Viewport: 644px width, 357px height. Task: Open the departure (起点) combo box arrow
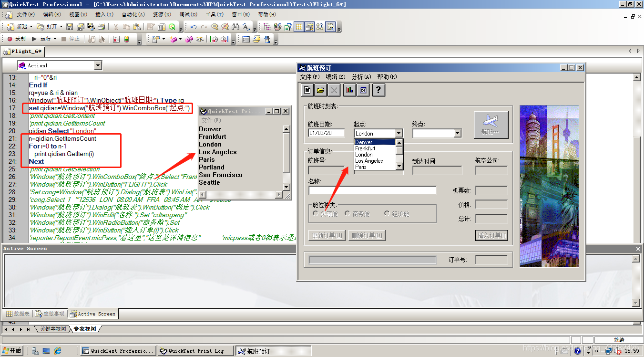coord(399,134)
